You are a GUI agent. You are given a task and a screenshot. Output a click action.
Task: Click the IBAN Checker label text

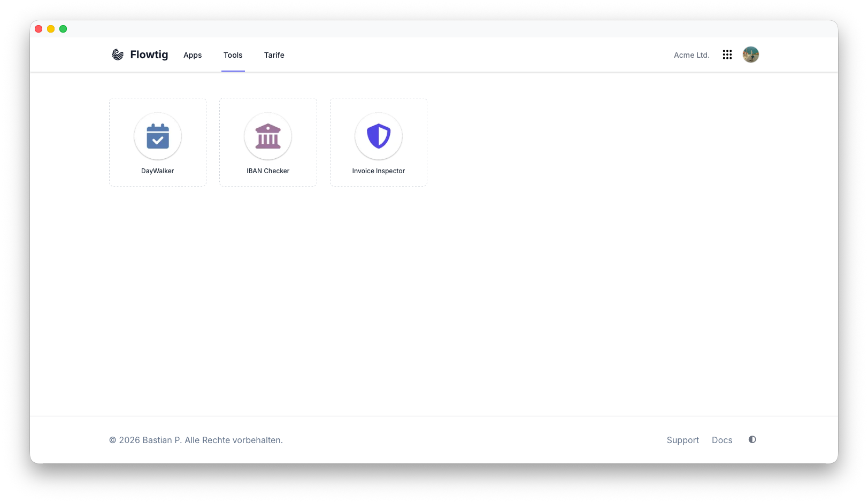[268, 171]
